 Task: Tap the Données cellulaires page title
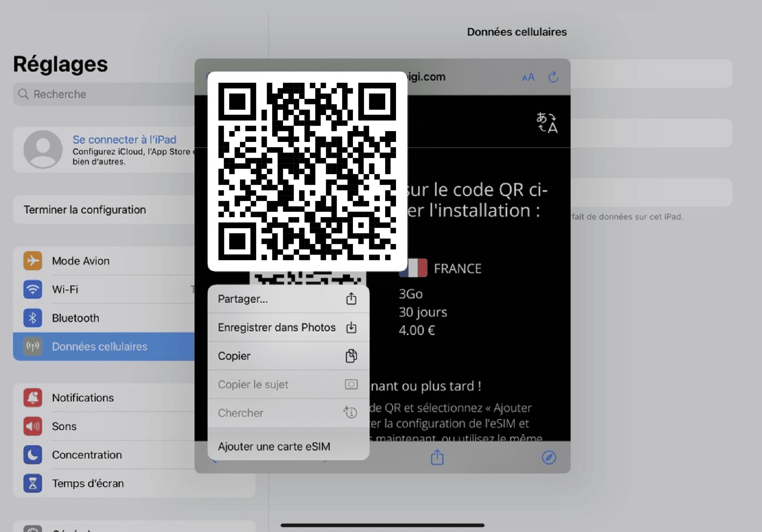coord(517,32)
